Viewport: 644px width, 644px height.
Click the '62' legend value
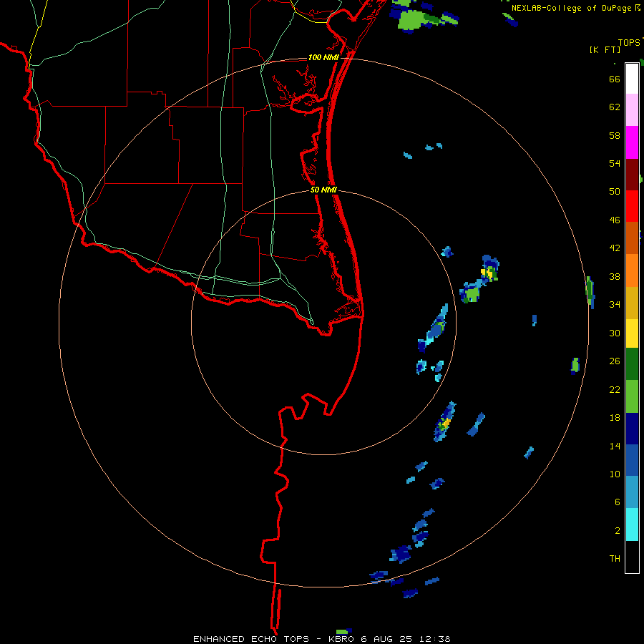615,107
